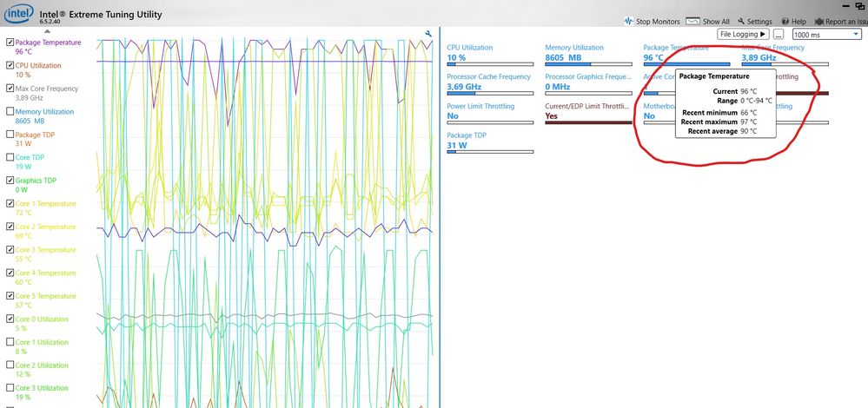The width and height of the screenshot is (868, 408).
Task: Click the Processor Cache Frequency progress bar
Action: pos(490,94)
